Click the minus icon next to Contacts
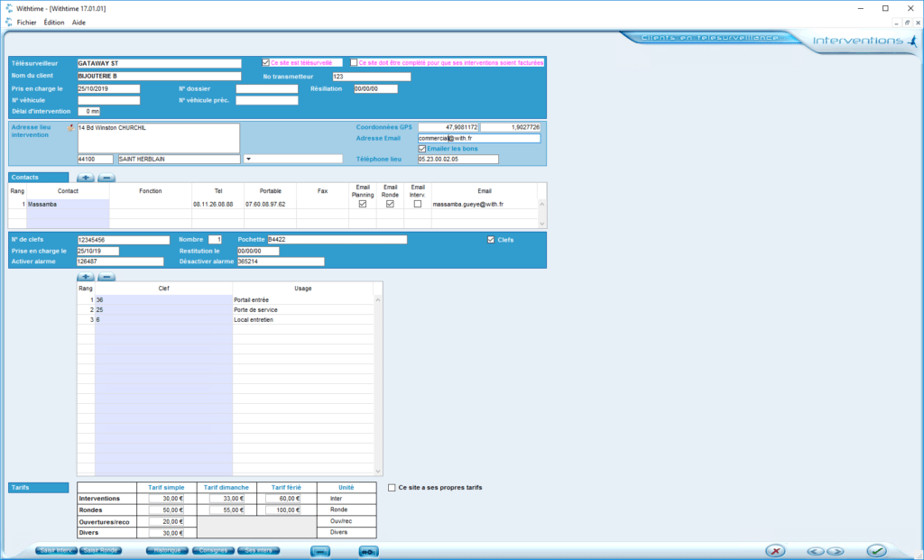The image size is (924, 560). point(106,178)
